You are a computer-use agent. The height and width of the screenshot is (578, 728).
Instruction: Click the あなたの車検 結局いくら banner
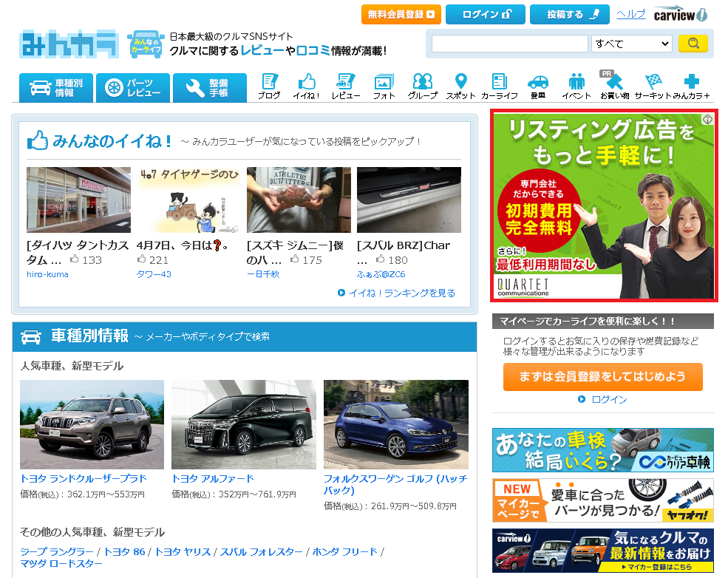602,450
